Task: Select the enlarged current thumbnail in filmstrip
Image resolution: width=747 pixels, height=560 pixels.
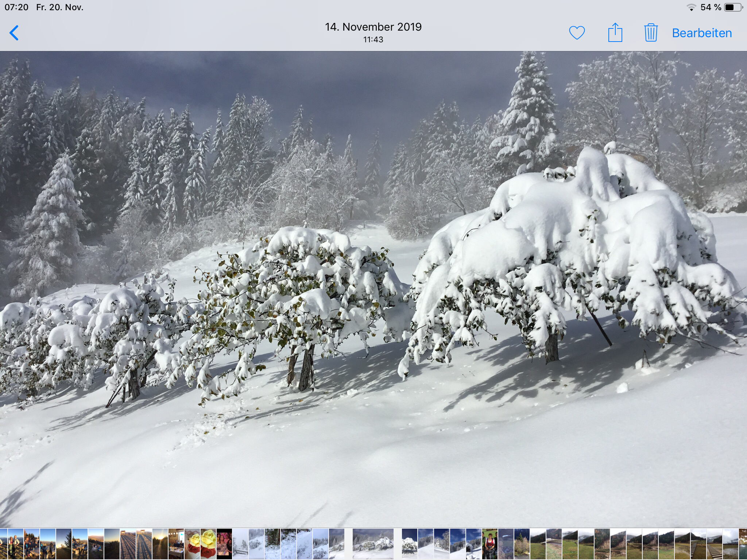Action: 373,544
